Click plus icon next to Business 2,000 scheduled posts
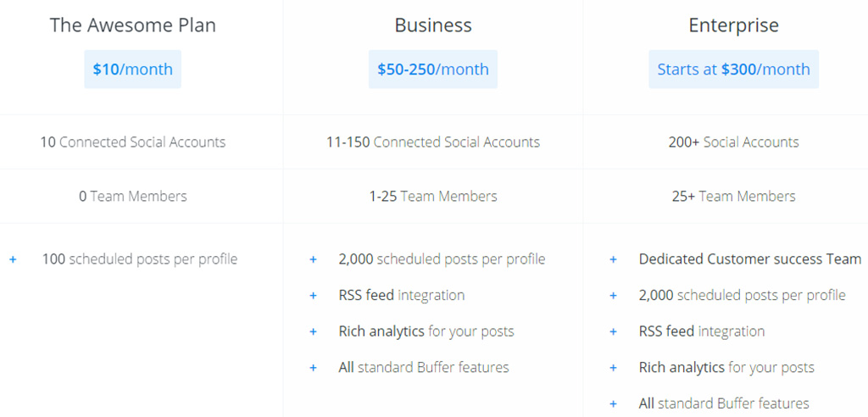The image size is (868, 417). click(313, 259)
